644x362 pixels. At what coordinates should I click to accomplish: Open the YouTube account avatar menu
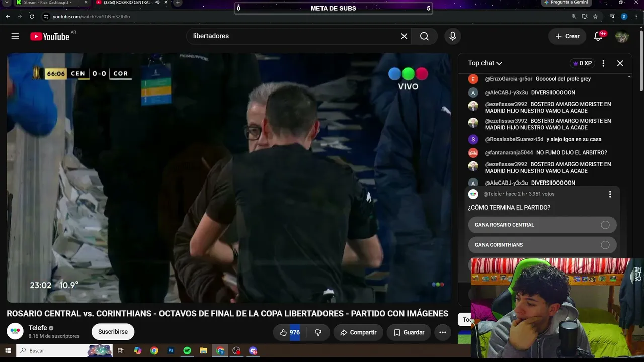(x=622, y=36)
